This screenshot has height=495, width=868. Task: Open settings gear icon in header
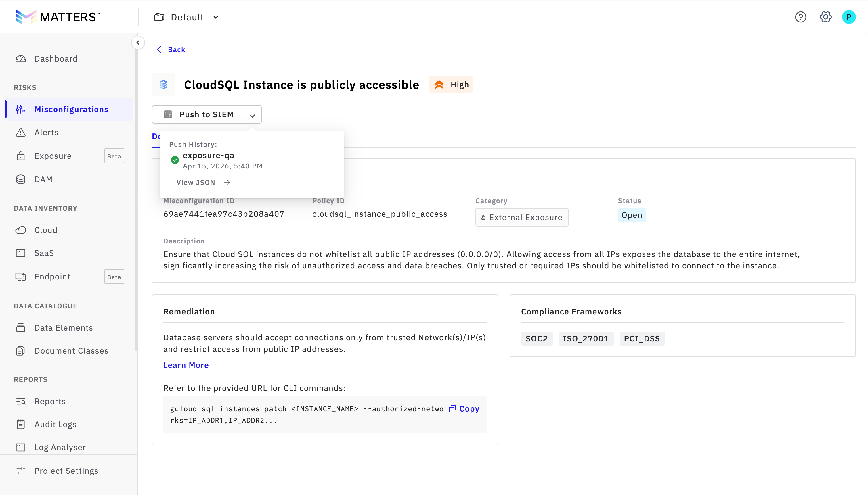(x=825, y=17)
